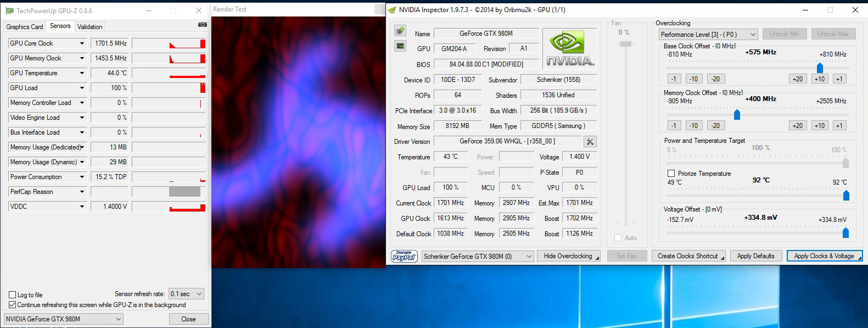Click the BIOS version field

click(x=486, y=64)
